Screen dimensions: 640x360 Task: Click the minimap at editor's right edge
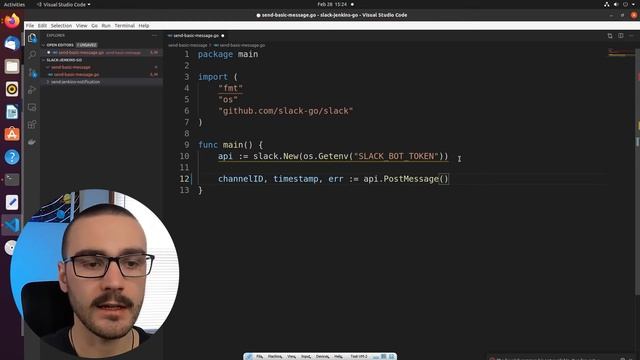(621, 53)
